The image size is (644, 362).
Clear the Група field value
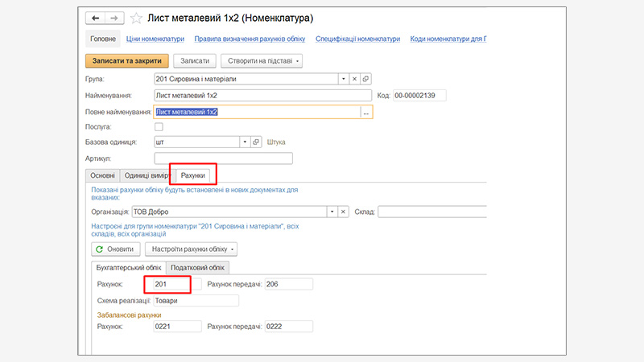coord(354,79)
